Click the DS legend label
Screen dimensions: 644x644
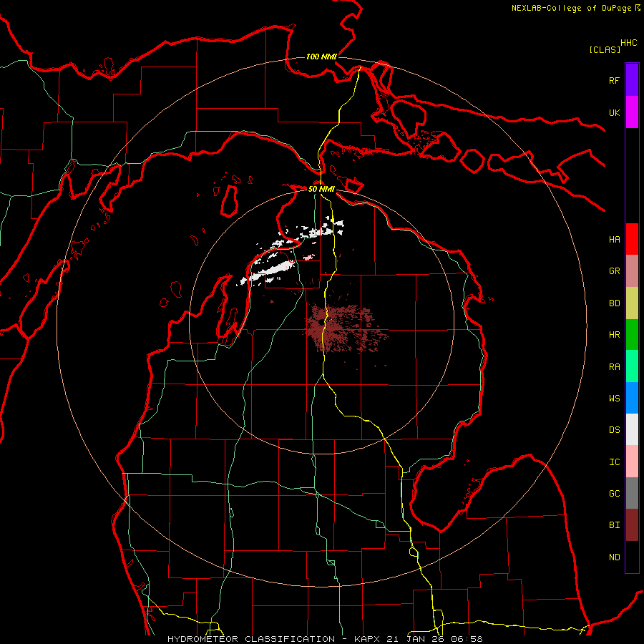[614, 430]
